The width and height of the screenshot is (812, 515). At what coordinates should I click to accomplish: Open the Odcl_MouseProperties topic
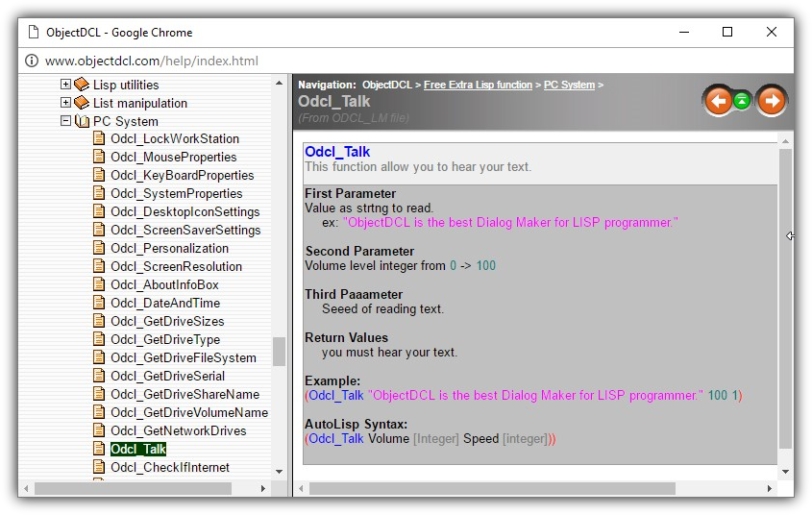click(174, 157)
